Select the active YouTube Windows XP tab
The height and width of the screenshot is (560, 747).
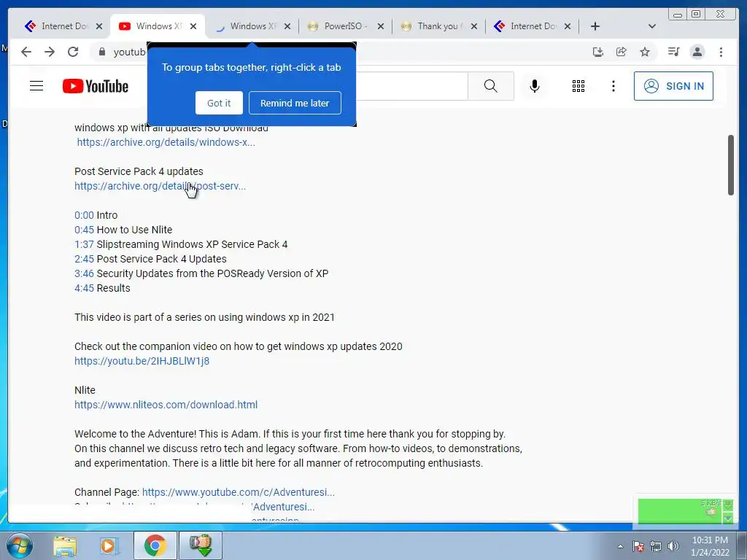tap(158, 26)
